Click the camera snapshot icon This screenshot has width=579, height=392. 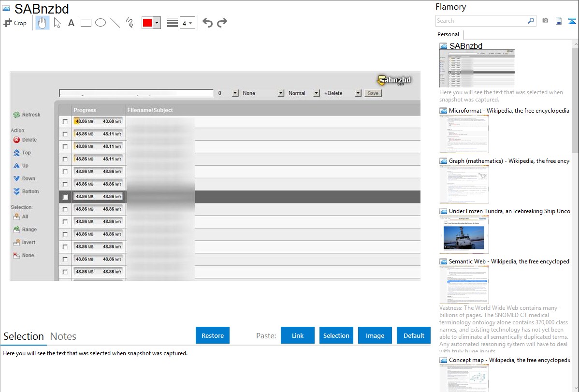point(545,21)
